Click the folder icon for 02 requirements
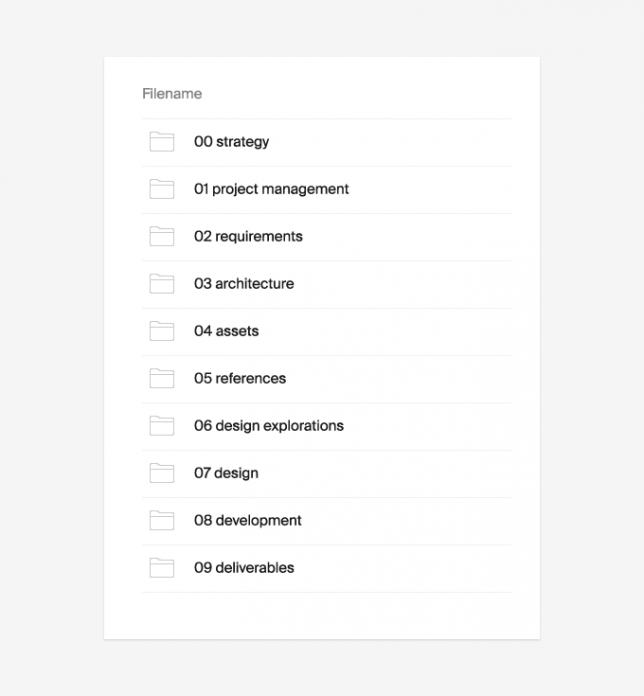This screenshot has height=696, width=644. (162, 236)
